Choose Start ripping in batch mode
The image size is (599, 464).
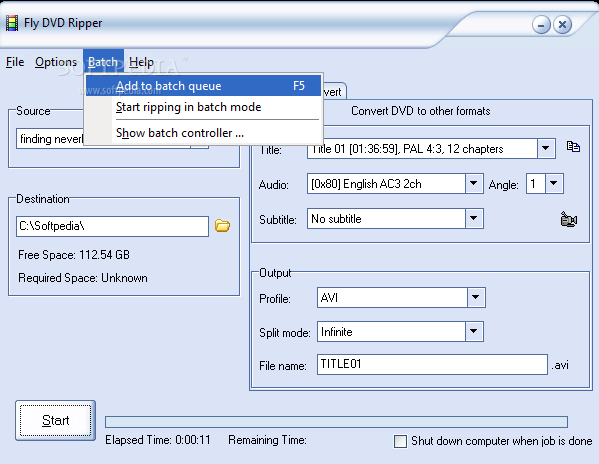click(203, 107)
